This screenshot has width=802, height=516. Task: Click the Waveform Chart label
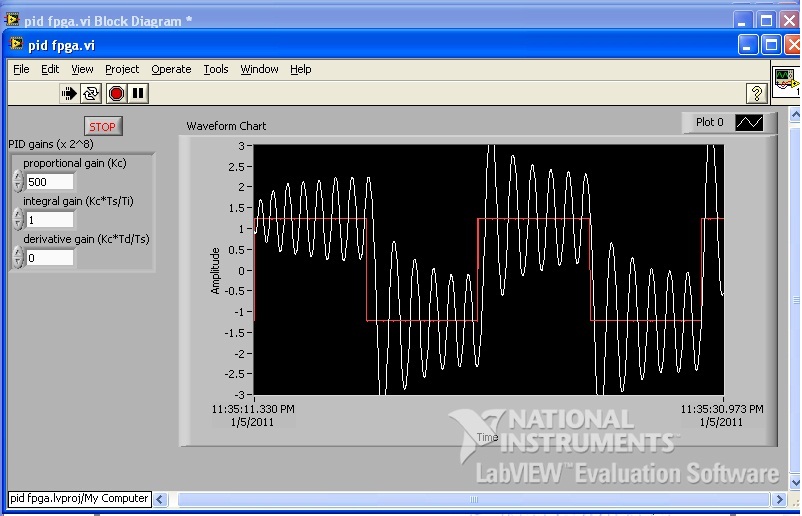coord(226,126)
